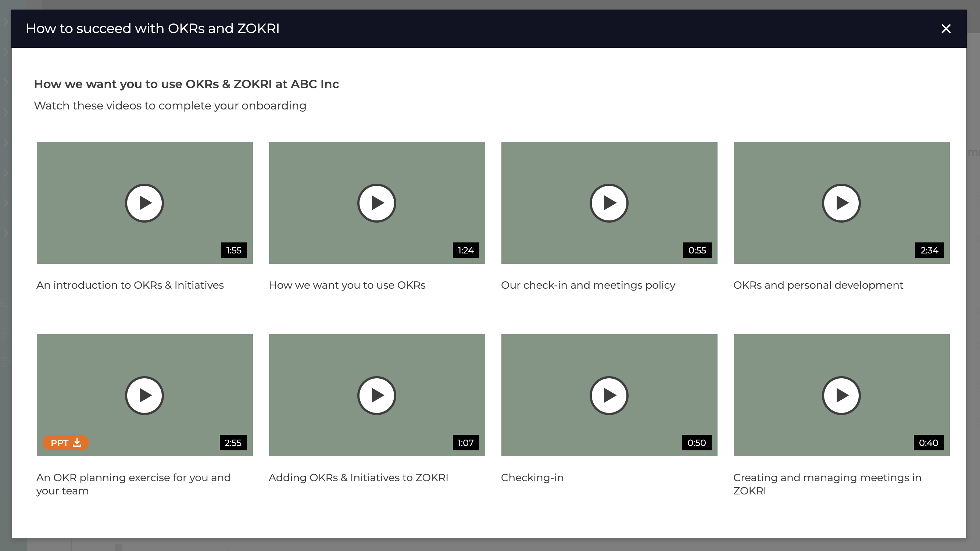
Task: Play 'Adding OKRs & Initiatives to ZOKRI' video
Action: [377, 396]
